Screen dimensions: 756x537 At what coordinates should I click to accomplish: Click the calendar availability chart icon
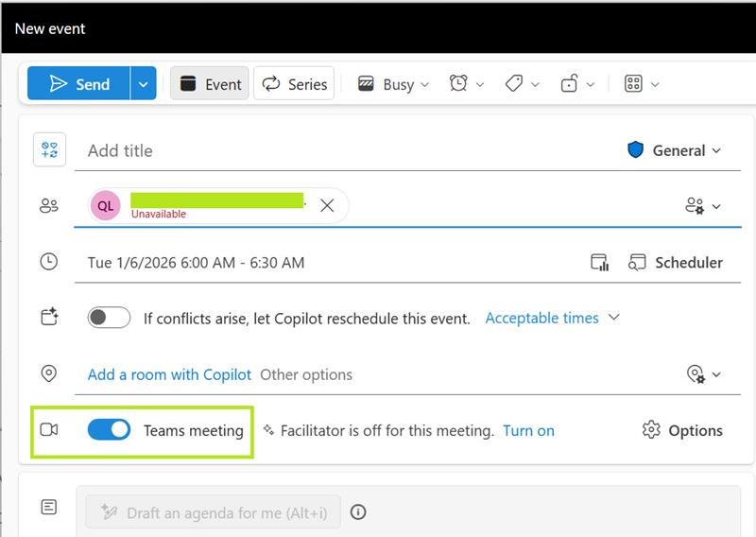600,263
